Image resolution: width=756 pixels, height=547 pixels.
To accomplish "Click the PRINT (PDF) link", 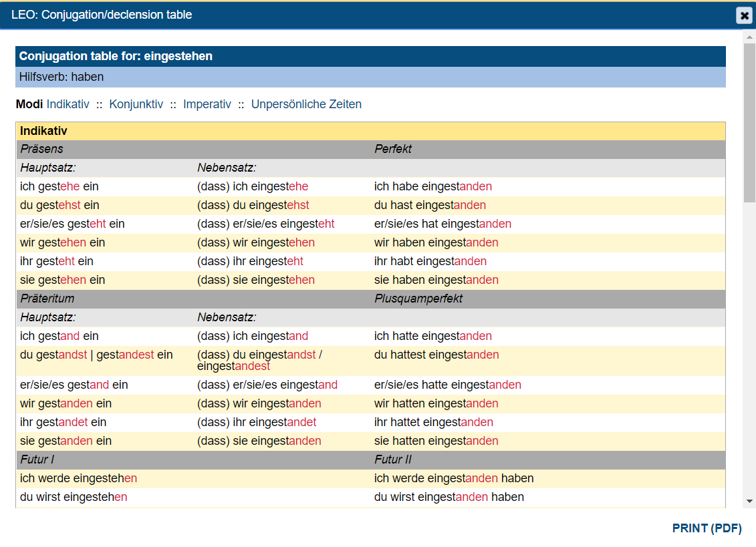I will [x=707, y=528].
